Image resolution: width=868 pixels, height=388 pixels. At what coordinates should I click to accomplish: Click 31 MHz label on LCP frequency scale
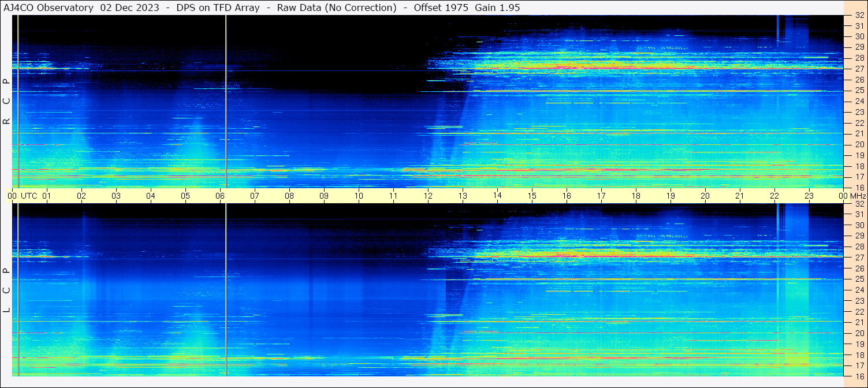[859, 214]
